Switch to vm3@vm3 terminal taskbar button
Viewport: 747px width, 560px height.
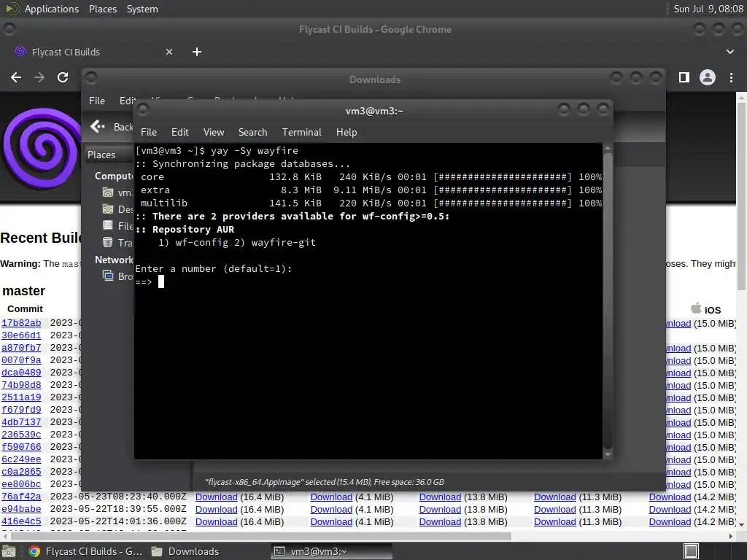point(332,551)
